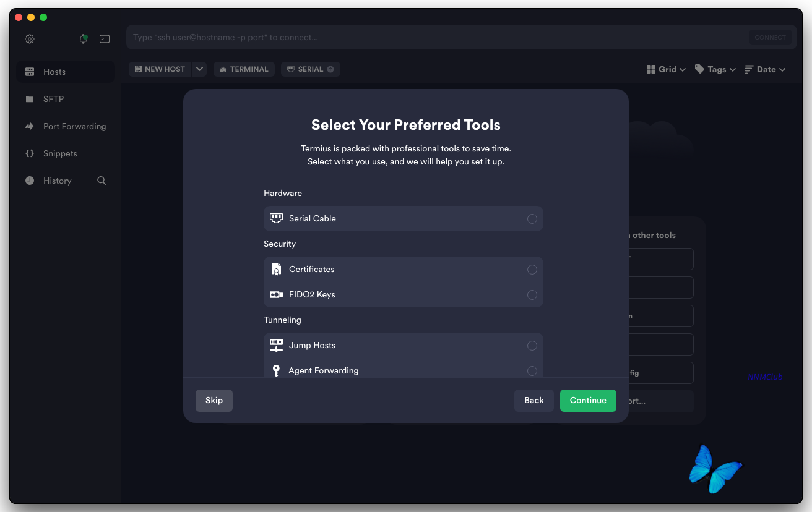Open the Date sort dropdown

(x=765, y=69)
